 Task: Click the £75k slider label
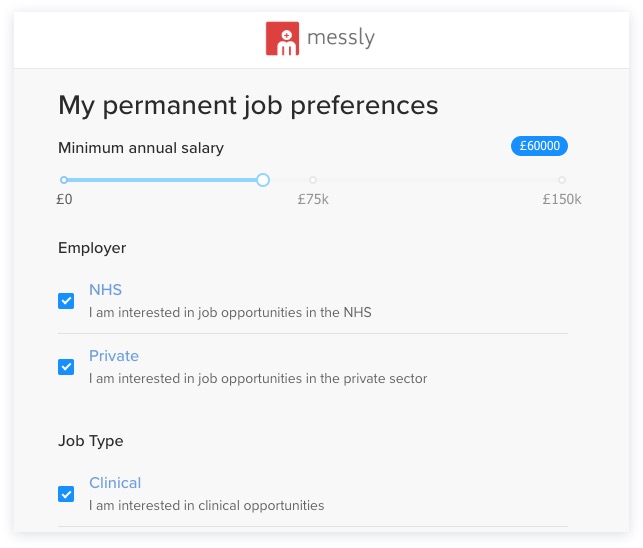click(x=313, y=200)
